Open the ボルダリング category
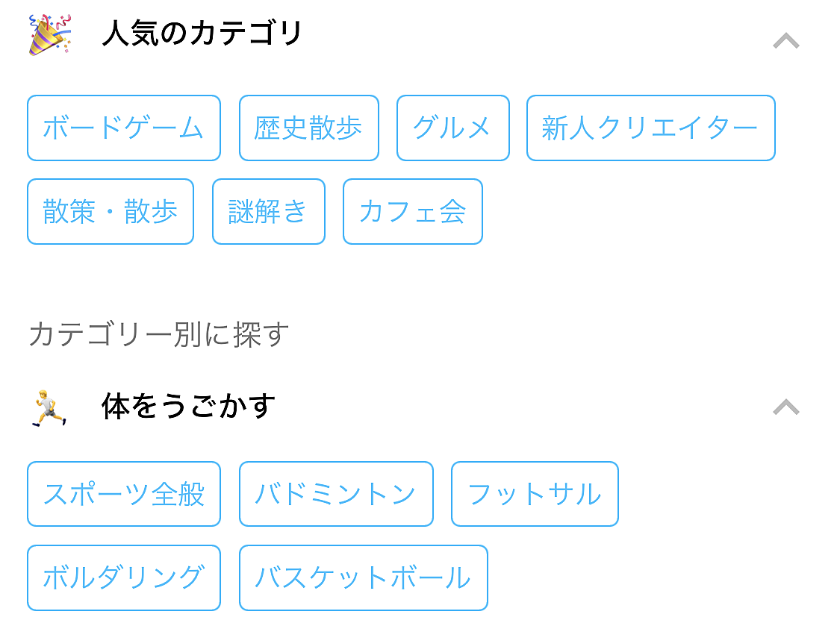This screenshot has width=840, height=623. coord(124,577)
